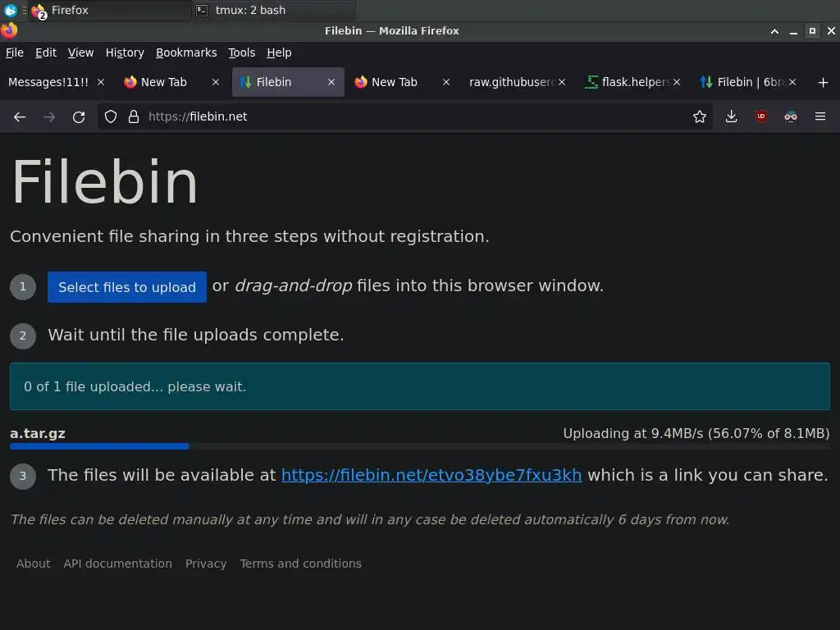Open the About footer link
The width and height of the screenshot is (840, 630).
click(x=33, y=564)
